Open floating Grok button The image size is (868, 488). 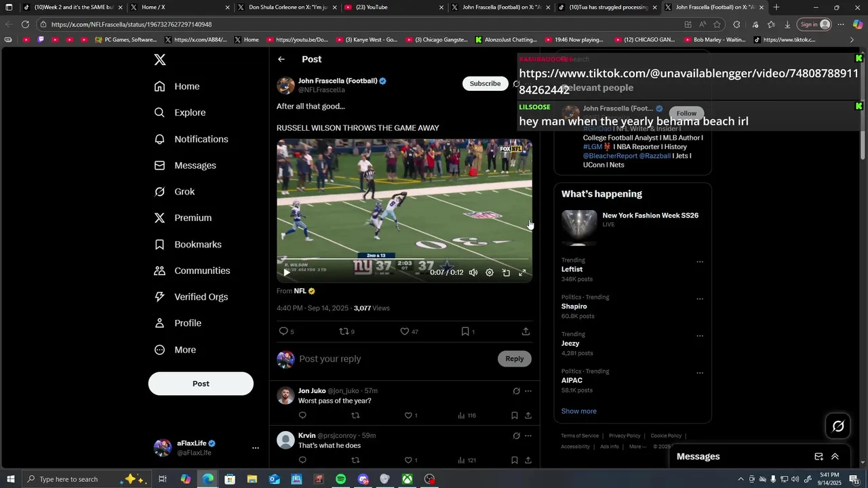point(838,426)
